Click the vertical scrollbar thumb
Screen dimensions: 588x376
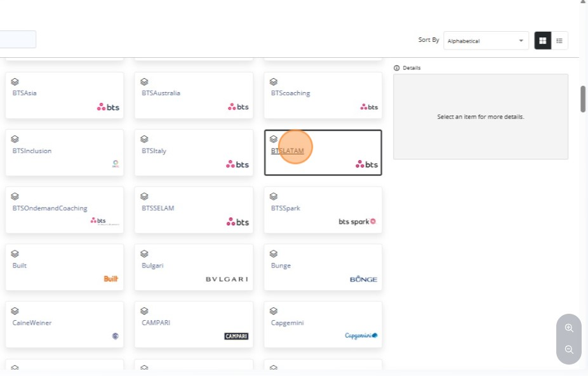click(583, 99)
